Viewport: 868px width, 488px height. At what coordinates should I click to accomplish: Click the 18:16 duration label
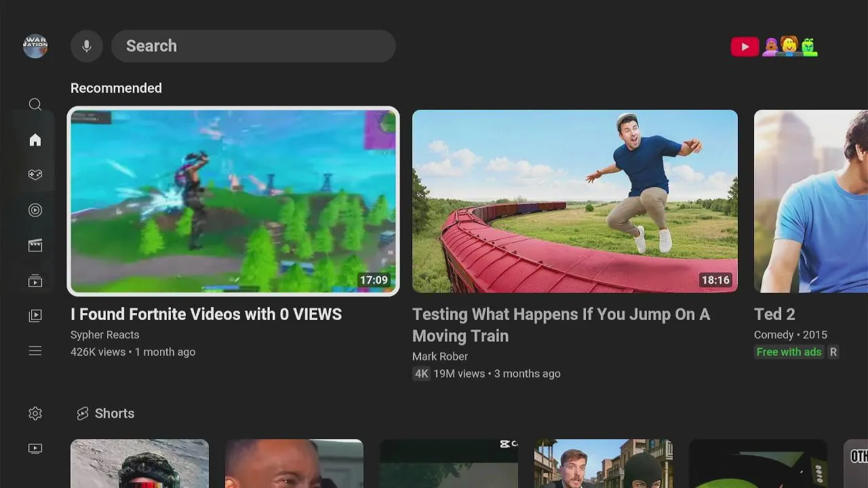[715, 280]
